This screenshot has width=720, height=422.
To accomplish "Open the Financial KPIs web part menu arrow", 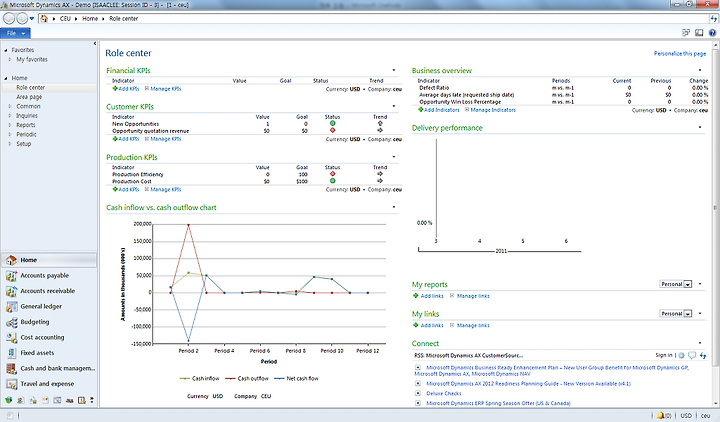I will coord(394,70).
